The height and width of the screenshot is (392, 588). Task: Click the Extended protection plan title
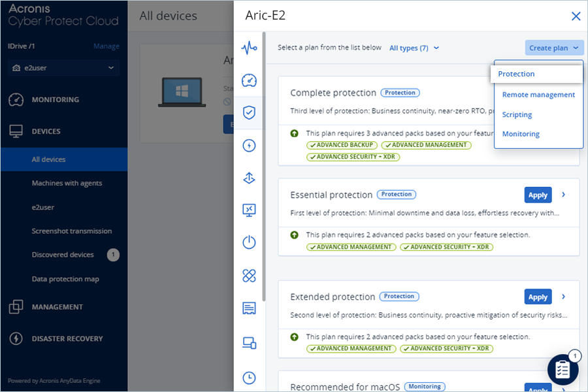pyautogui.click(x=333, y=297)
